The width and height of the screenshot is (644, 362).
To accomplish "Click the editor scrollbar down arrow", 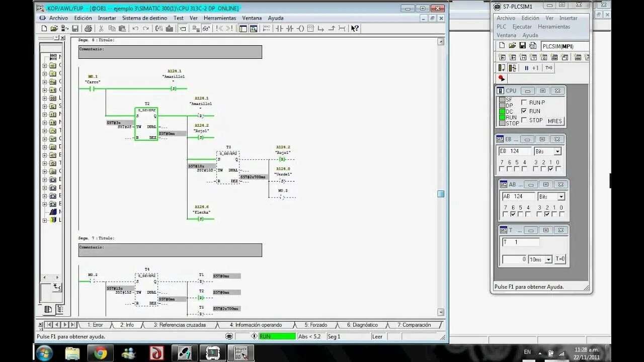I will coord(441,312).
